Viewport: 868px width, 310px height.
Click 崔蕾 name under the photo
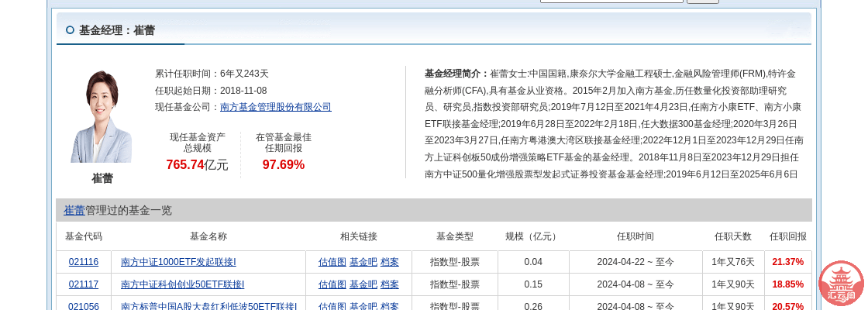pyautogui.click(x=102, y=178)
